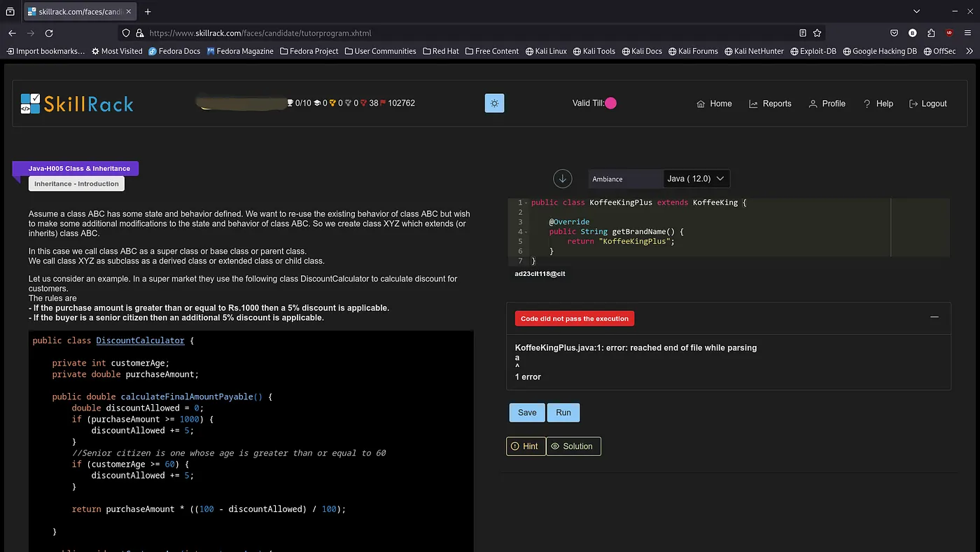980x552 pixels.
Task: Run the code
Action: pos(563,413)
